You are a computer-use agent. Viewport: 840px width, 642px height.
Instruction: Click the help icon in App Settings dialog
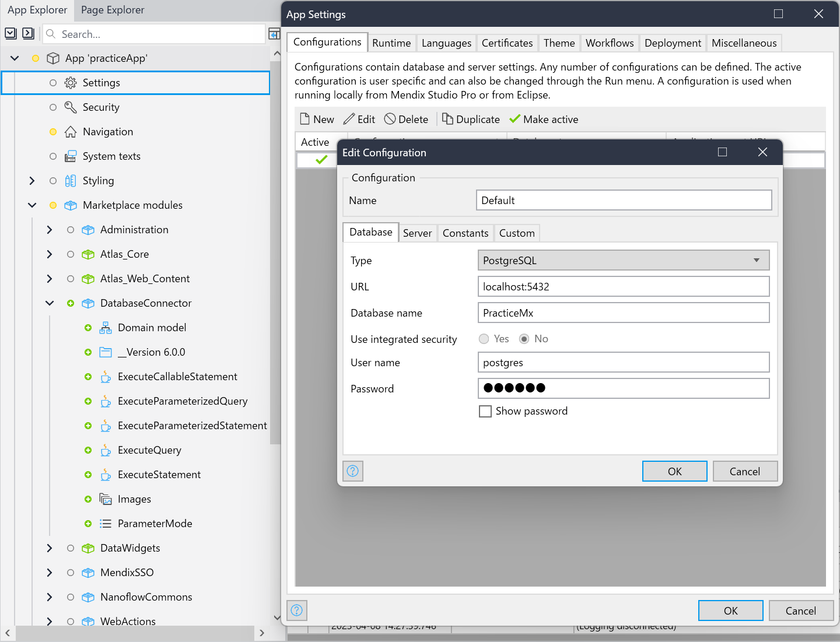(297, 611)
